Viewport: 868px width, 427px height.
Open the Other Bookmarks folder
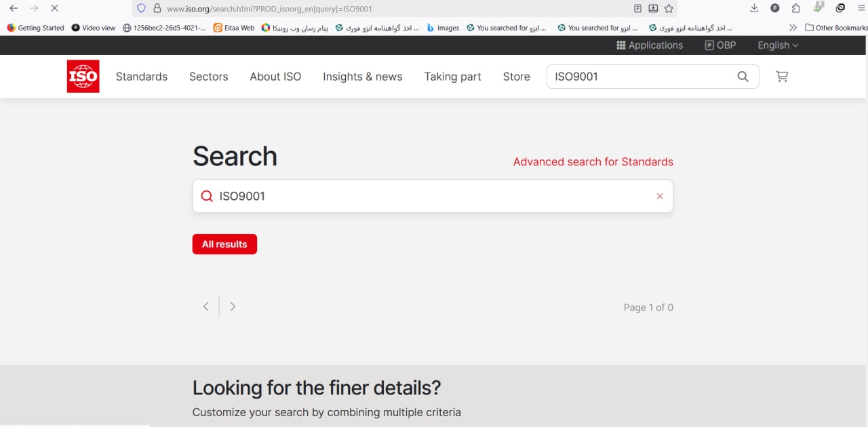(836, 28)
